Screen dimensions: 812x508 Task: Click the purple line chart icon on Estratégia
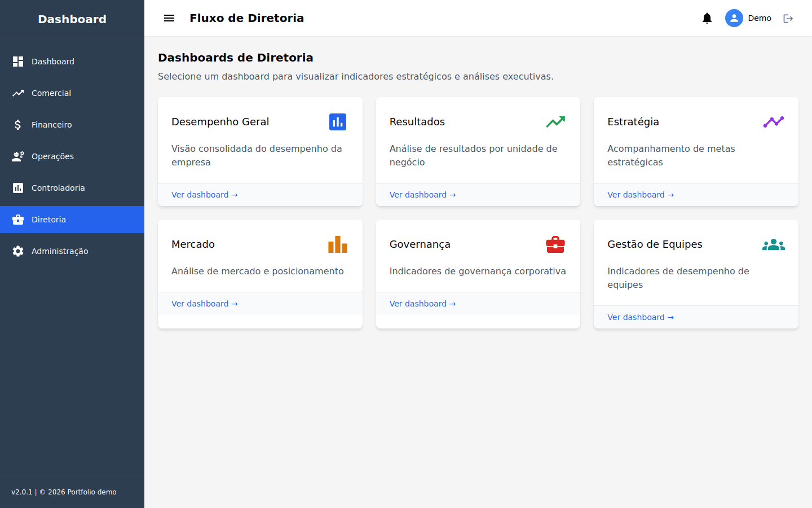click(x=774, y=122)
